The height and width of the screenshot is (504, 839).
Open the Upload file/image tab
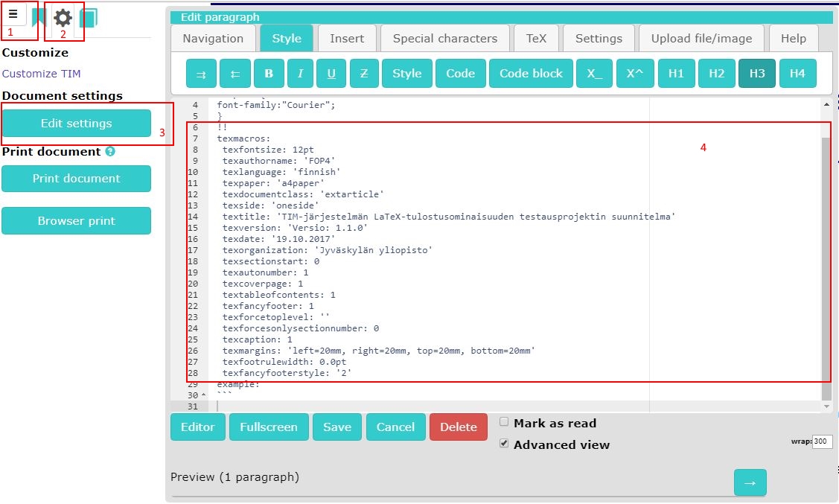701,39
